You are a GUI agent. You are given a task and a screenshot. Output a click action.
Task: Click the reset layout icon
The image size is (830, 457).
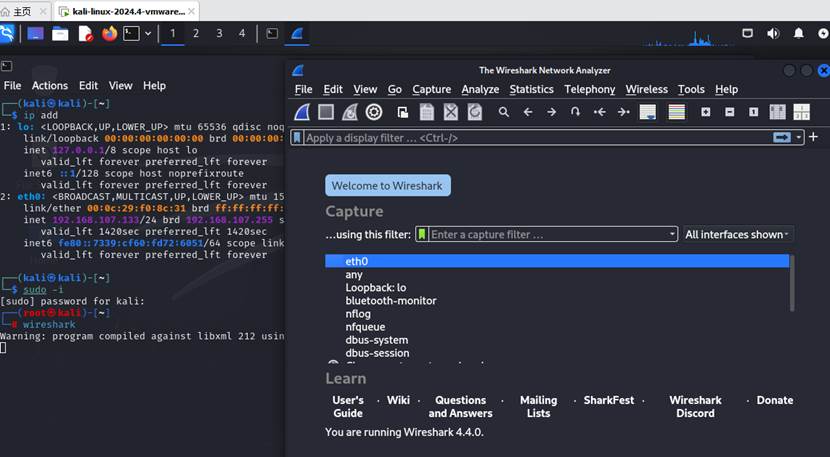coord(801,112)
